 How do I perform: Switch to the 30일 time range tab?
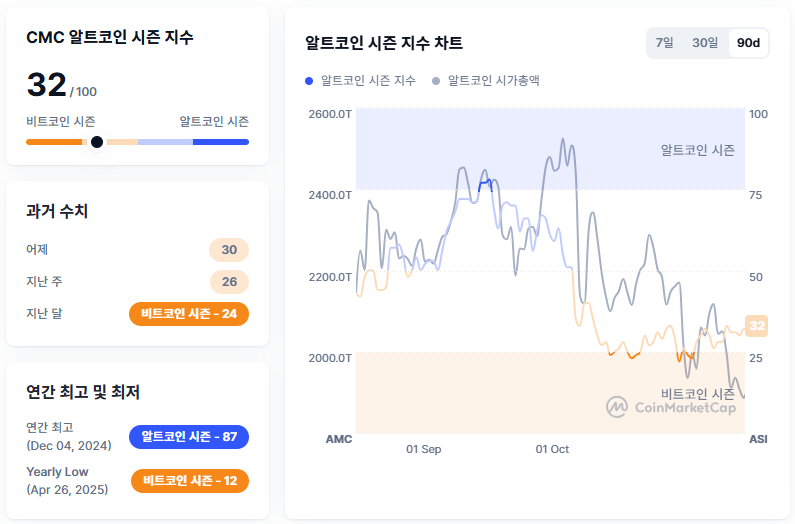(x=705, y=43)
